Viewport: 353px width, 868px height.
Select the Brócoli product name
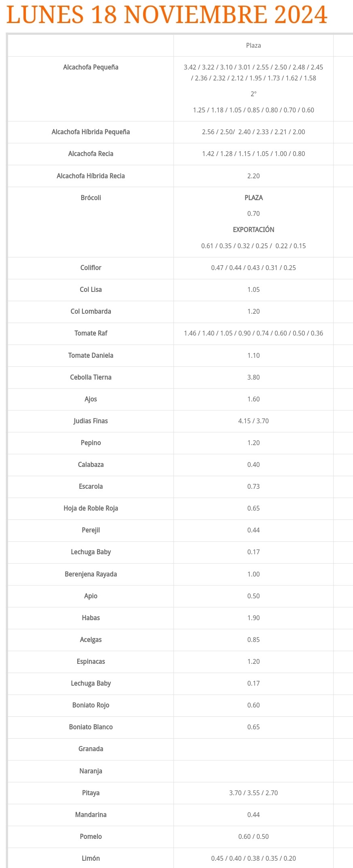click(91, 198)
